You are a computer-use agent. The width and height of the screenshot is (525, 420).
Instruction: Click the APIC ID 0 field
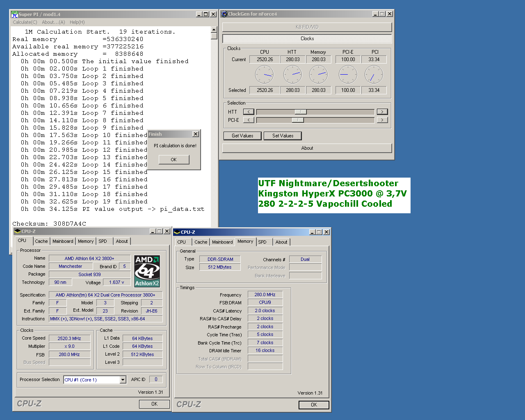tap(156, 379)
